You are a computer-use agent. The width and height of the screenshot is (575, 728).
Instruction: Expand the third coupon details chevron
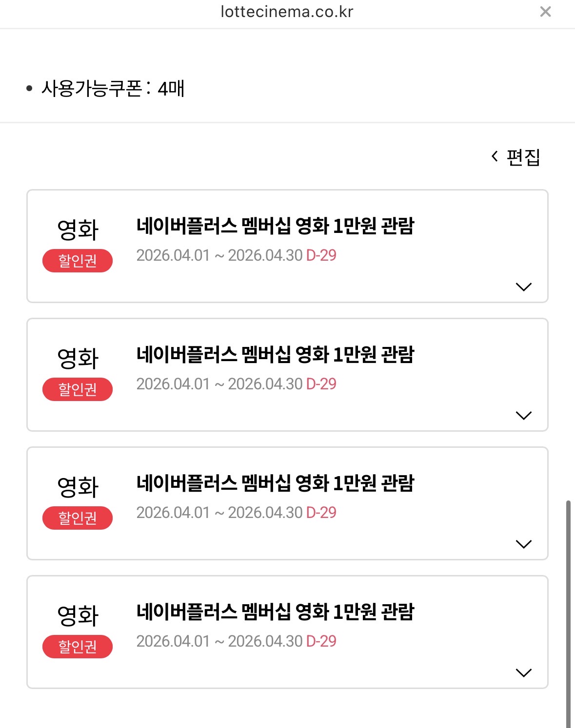523,544
